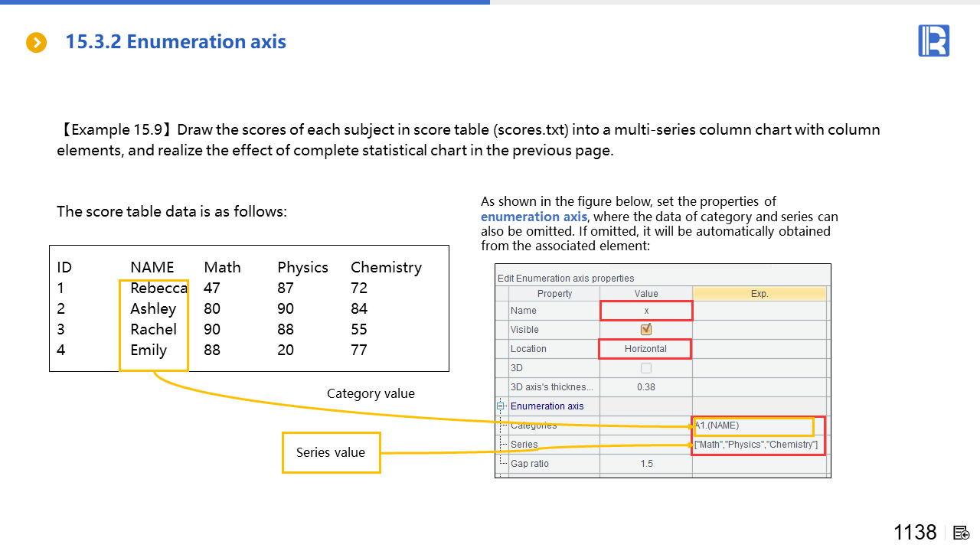Collapse the Enumeration axis tree node
The width and height of the screenshot is (980, 551).
tap(501, 406)
